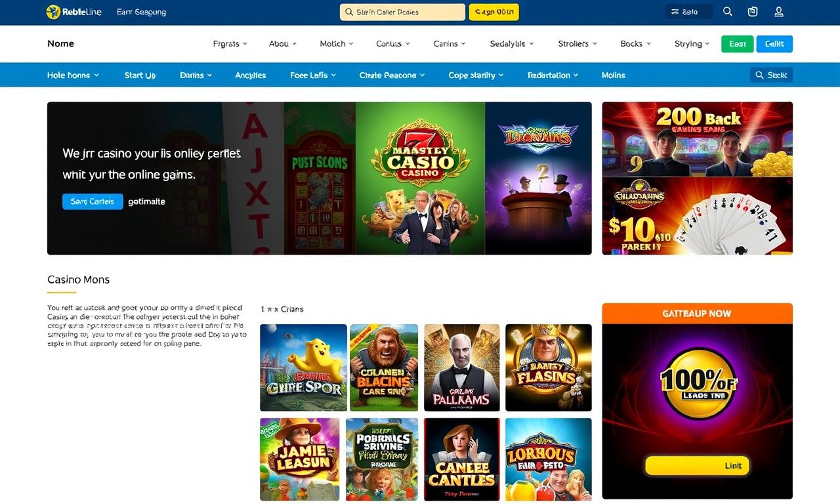Open the Molins menu item
The image size is (840, 504).
point(614,75)
